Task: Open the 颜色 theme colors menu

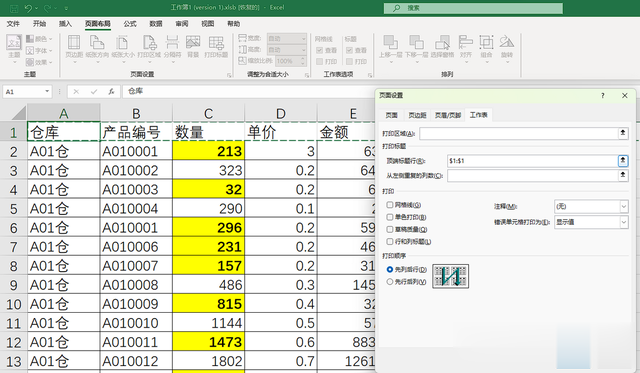Action: pyautogui.click(x=39, y=39)
